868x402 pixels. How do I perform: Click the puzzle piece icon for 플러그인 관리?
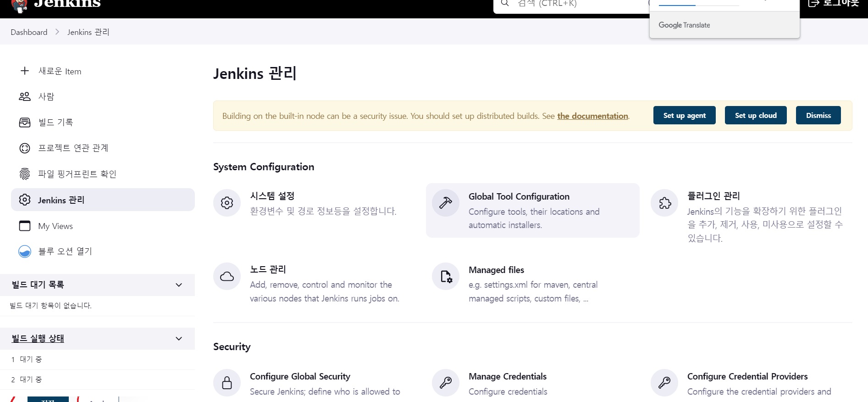click(x=664, y=202)
